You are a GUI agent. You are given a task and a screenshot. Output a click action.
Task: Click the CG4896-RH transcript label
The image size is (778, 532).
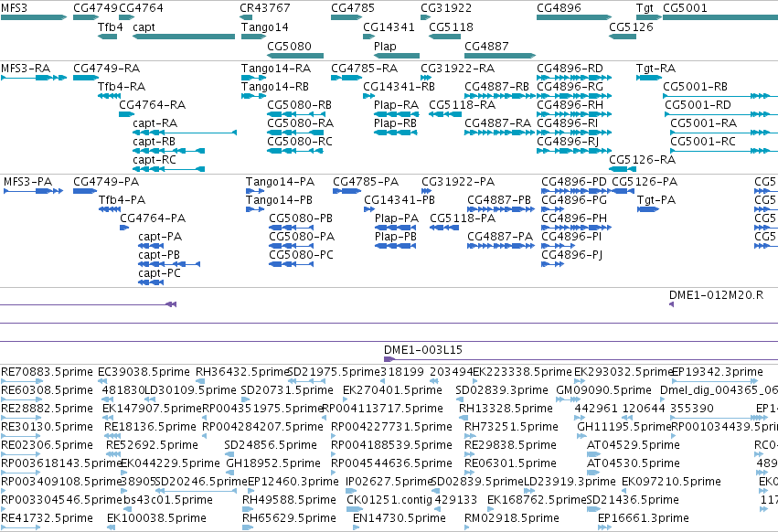coord(570,105)
